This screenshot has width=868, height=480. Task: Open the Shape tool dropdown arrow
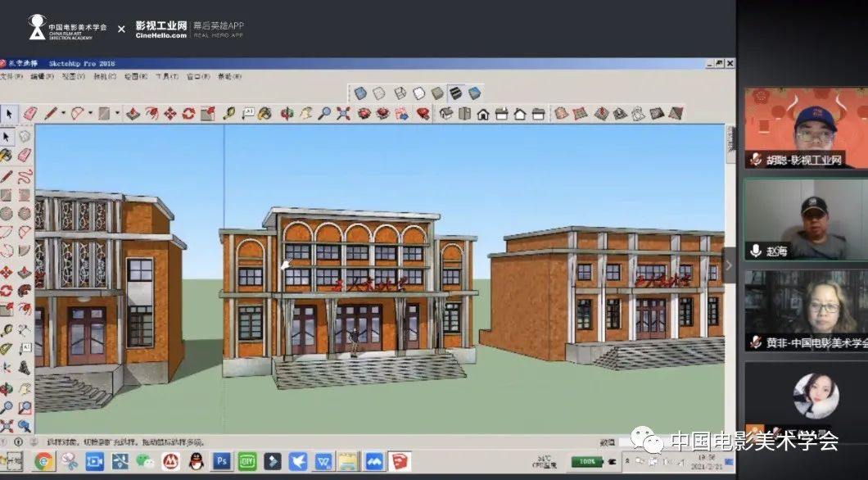click(117, 114)
